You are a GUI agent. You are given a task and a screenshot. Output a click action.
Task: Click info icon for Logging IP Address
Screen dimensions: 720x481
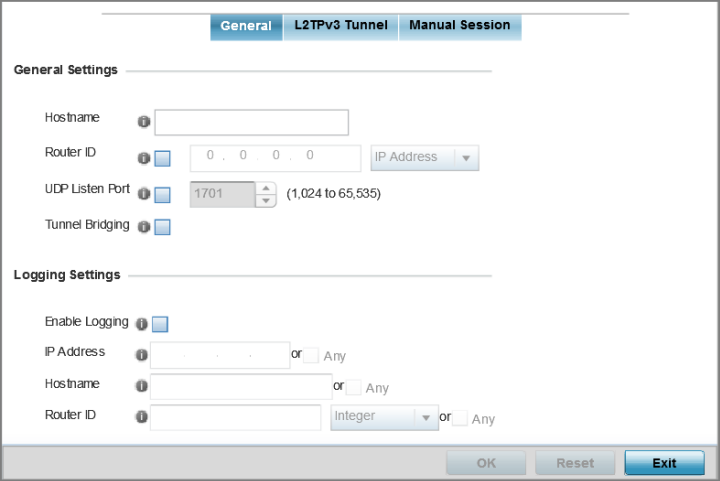point(141,355)
